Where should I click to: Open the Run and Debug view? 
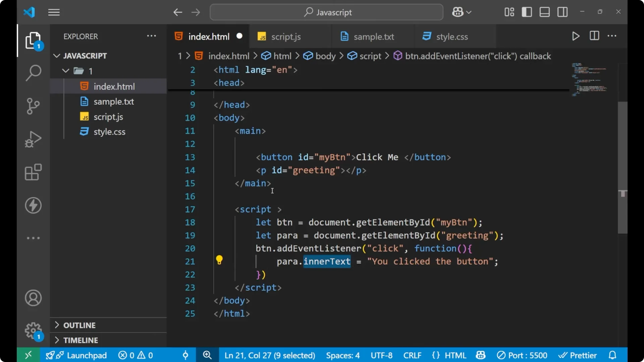click(33, 139)
